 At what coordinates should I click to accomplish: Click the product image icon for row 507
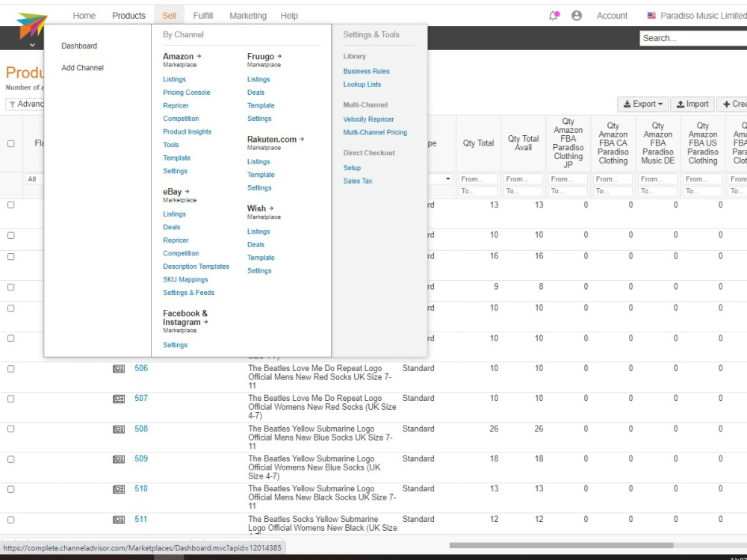[119, 399]
